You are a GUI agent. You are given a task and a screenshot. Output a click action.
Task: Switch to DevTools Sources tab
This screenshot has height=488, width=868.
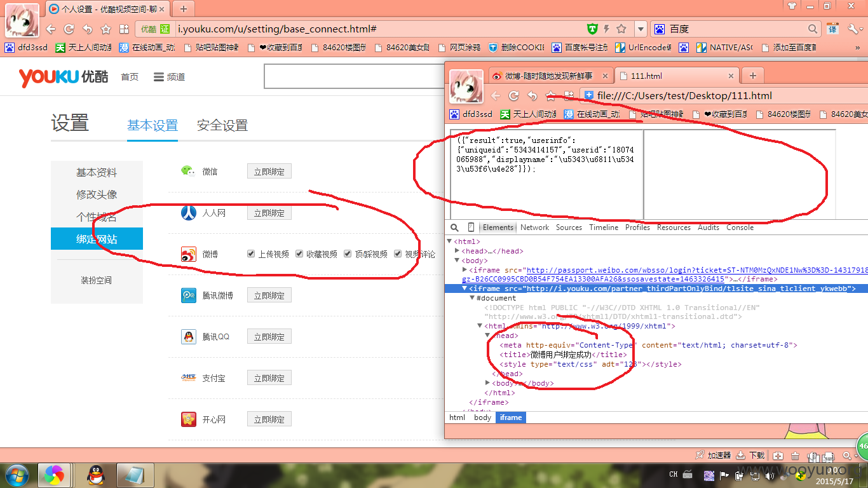[569, 227]
